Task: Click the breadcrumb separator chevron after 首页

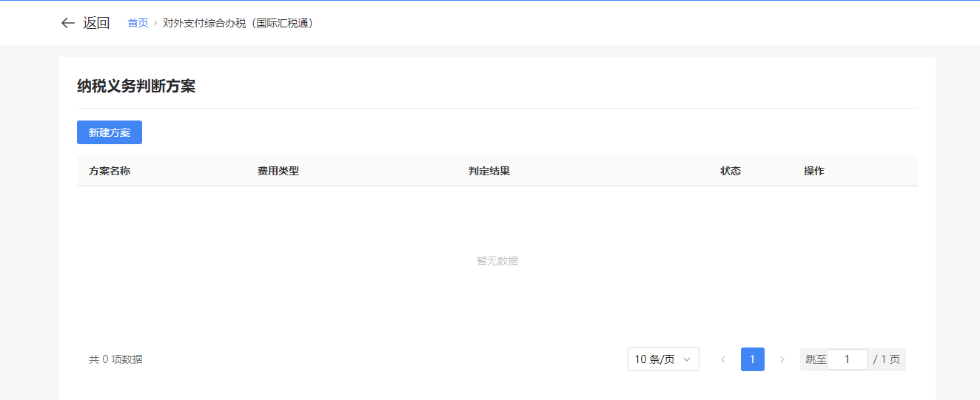Action: click(x=155, y=24)
